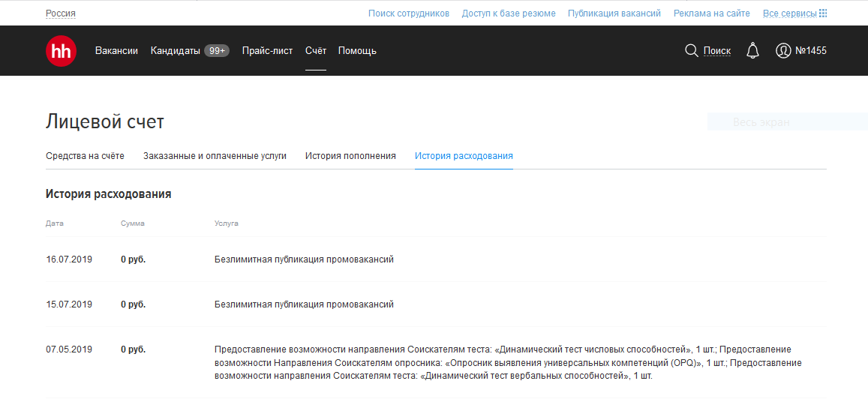Click the Поиск link in header

point(717,51)
